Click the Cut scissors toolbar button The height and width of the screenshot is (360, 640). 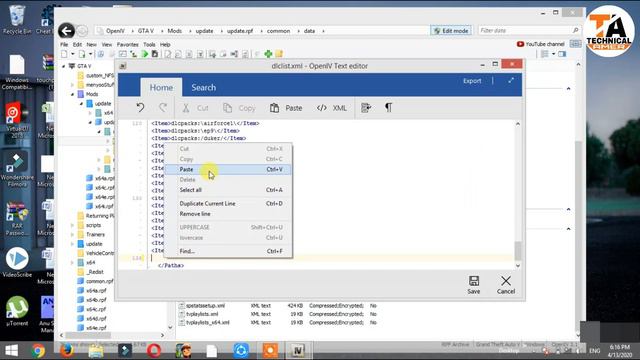click(x=195, y=108)
